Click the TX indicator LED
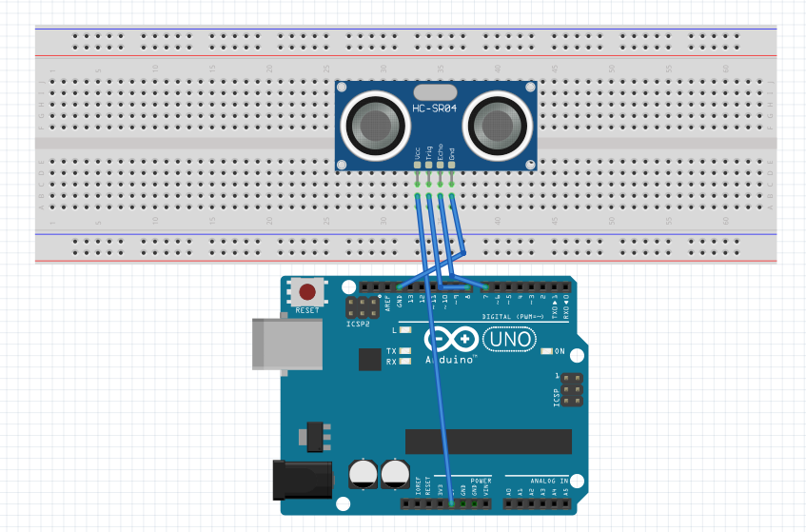The image size is (806, 532). coord(405,351)
